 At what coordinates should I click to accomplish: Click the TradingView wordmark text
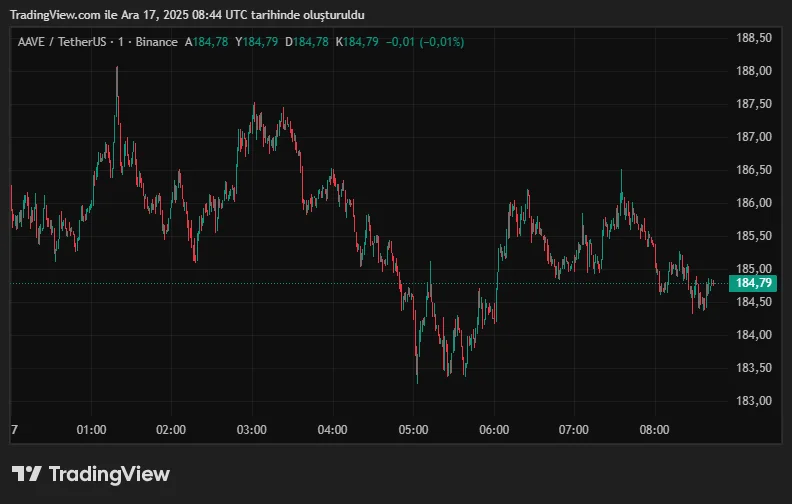coord(109,474)
